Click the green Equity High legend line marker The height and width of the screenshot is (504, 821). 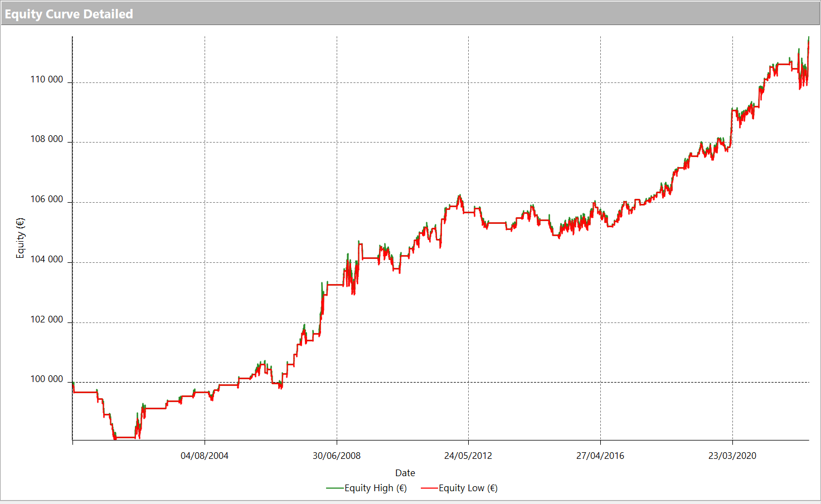(x=335, y=488)
